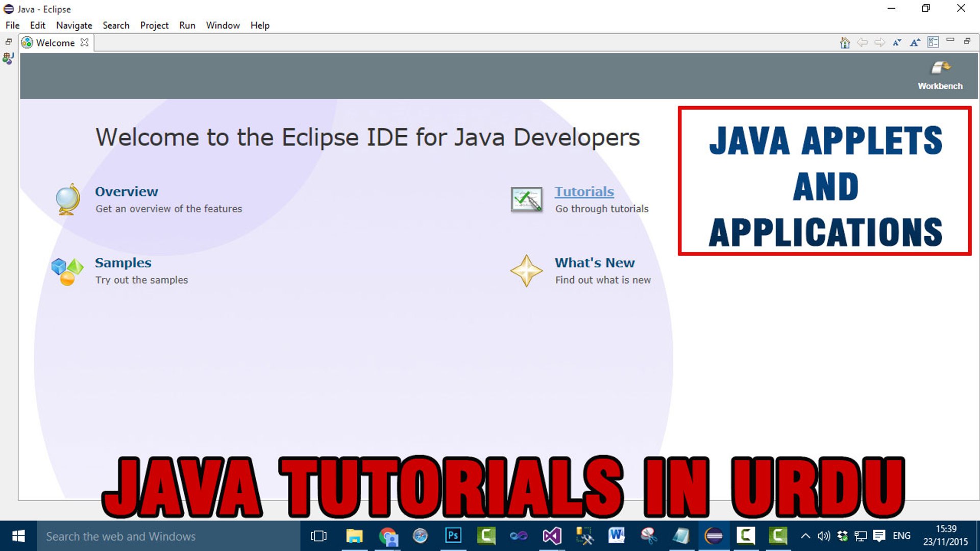Click the forward navigation arrow on Welcome toolbar

tap(879, 42)
